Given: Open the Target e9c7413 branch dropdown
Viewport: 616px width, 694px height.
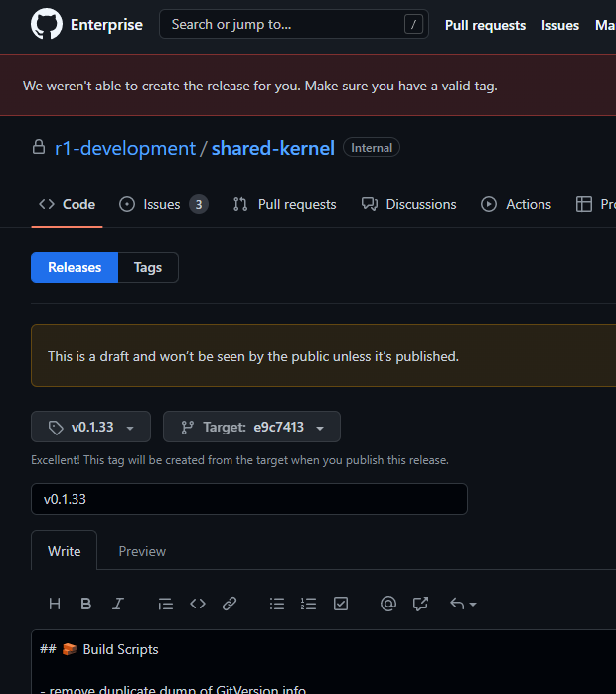Looking at the screenshot, I should click(x=251, y=427).
